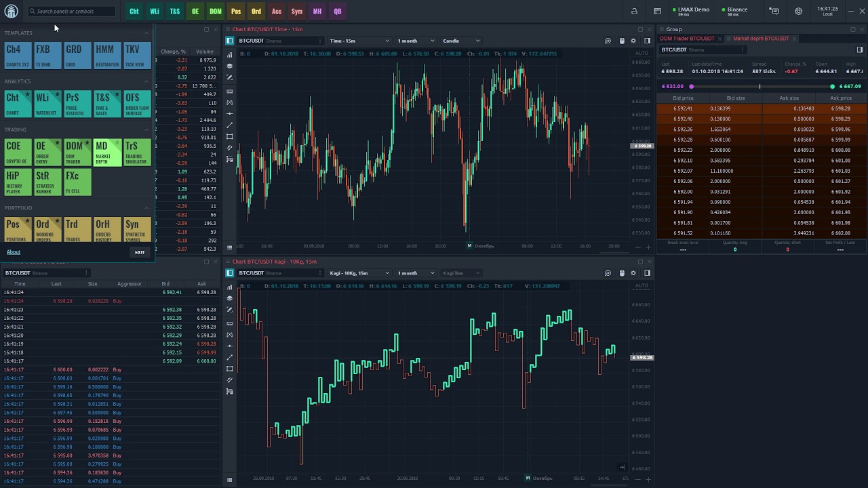Open the Acc shortcut in the top toolbar
The width and height of the screenshot is (868, 488).
277,11
